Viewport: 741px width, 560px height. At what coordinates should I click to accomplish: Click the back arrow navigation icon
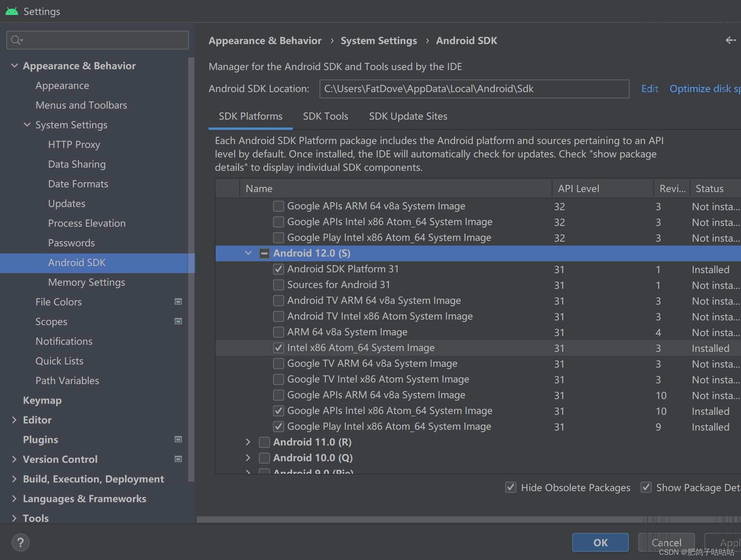(x=730, y=40)
